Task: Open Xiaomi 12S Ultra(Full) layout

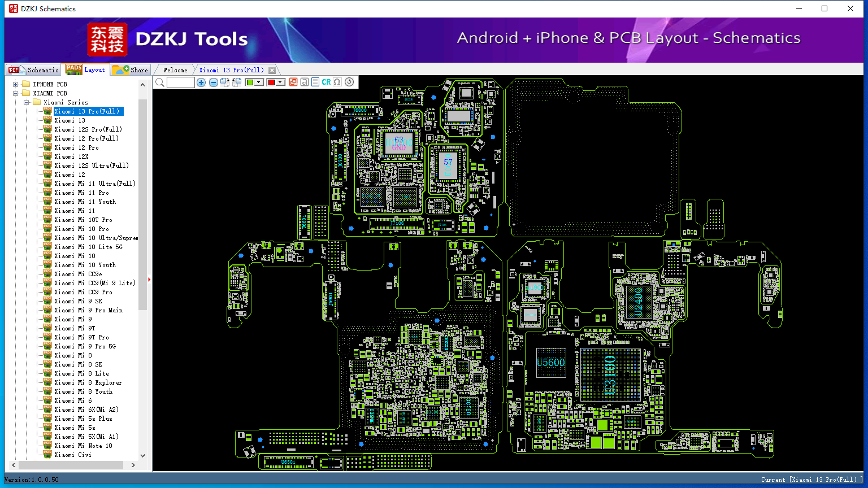Action: tap(92, 165)
